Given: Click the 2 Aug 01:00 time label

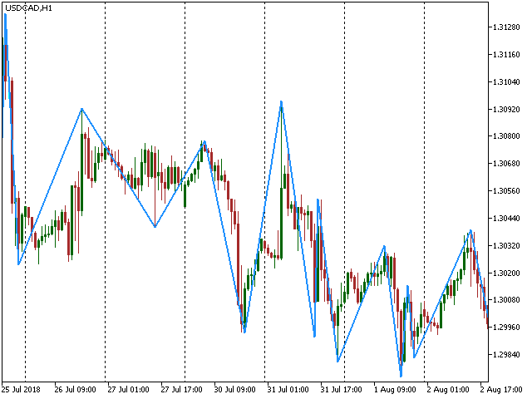Looking at the screenshot, I should pos(448,390).
